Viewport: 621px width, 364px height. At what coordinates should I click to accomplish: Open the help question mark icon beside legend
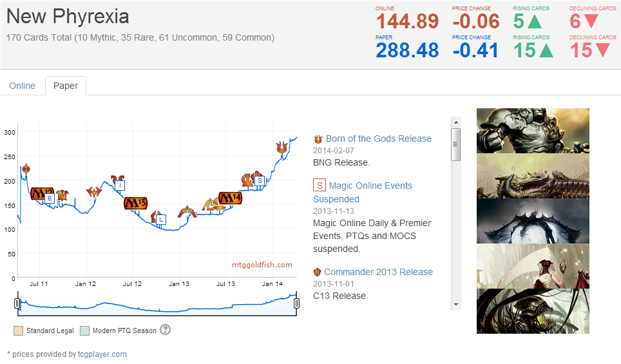[165, 330]
